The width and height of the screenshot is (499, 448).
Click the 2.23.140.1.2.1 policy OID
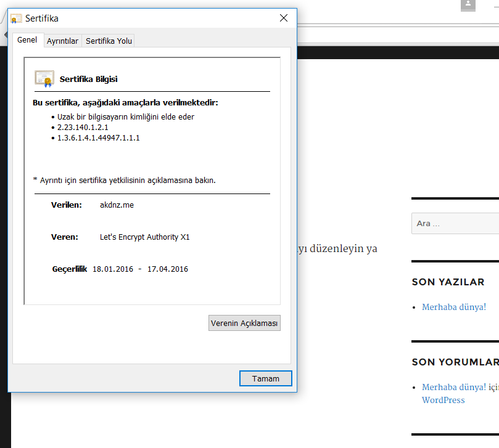[x=83, y=128]
